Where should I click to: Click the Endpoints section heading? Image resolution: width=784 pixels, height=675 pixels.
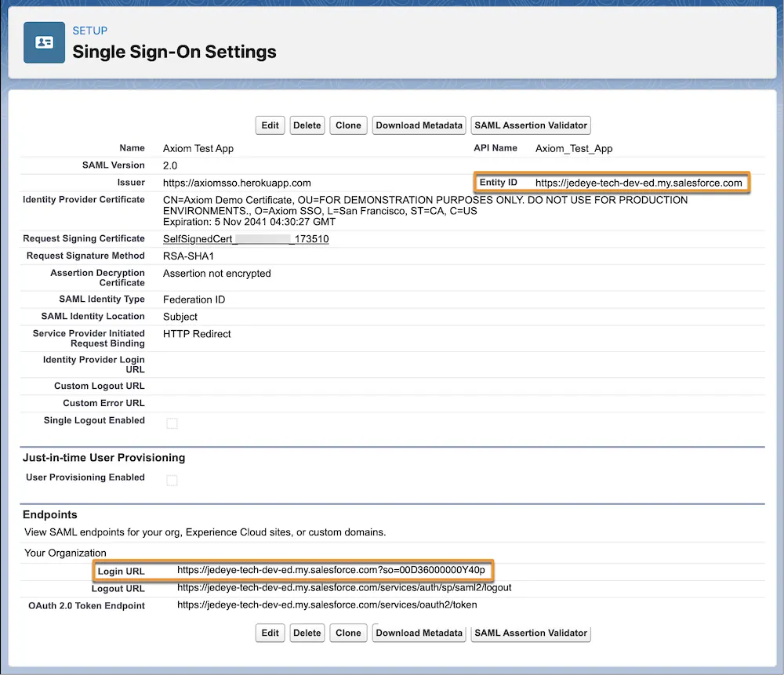pyautogui.click(x=50, y=514)
